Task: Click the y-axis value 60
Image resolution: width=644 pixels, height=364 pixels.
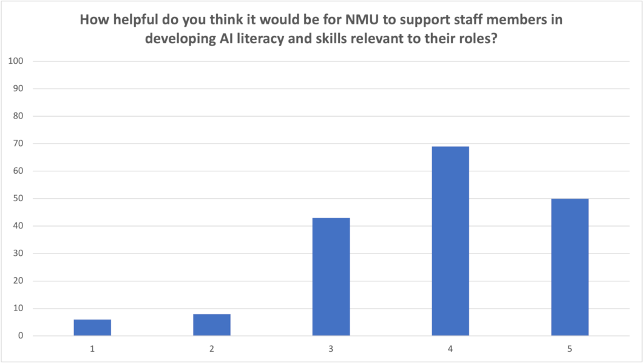Action: click(x=18, y=171)
